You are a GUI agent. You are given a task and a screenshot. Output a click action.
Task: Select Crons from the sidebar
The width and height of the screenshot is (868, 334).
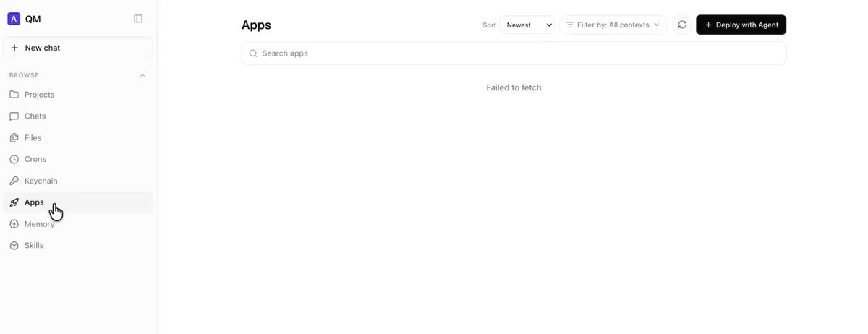78,159
